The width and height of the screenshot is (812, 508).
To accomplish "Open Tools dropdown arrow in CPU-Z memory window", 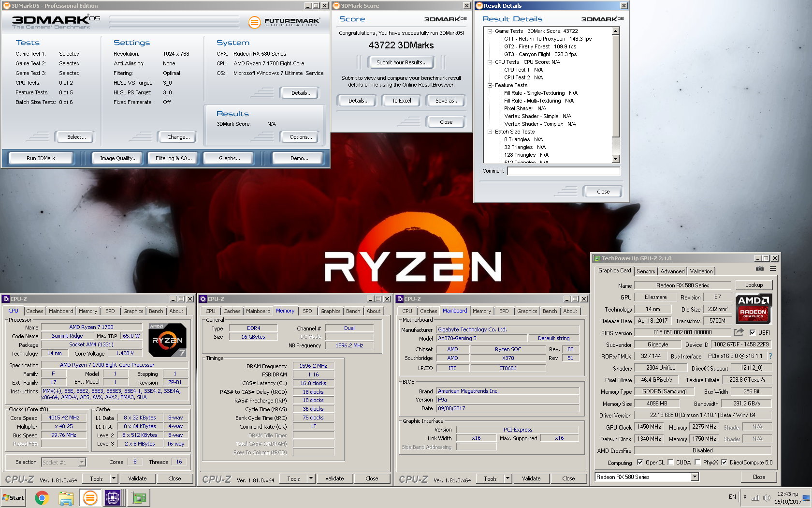I will [311, 478].
